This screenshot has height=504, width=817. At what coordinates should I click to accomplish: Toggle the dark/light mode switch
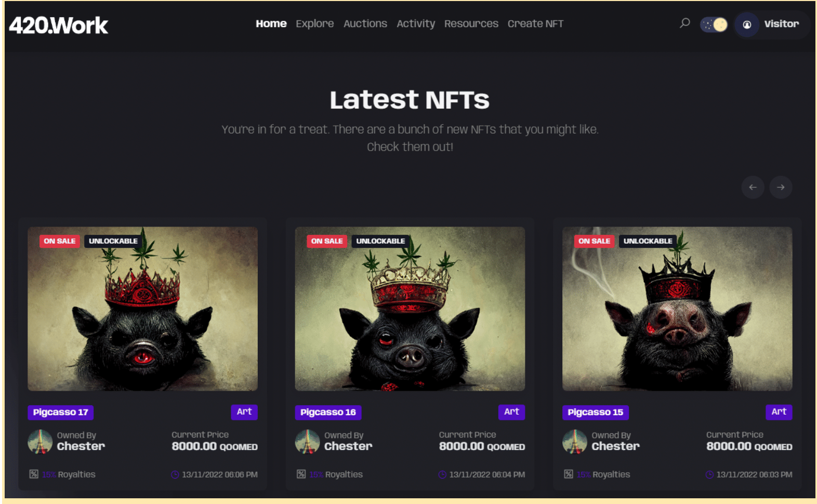[x=714, y=24]
